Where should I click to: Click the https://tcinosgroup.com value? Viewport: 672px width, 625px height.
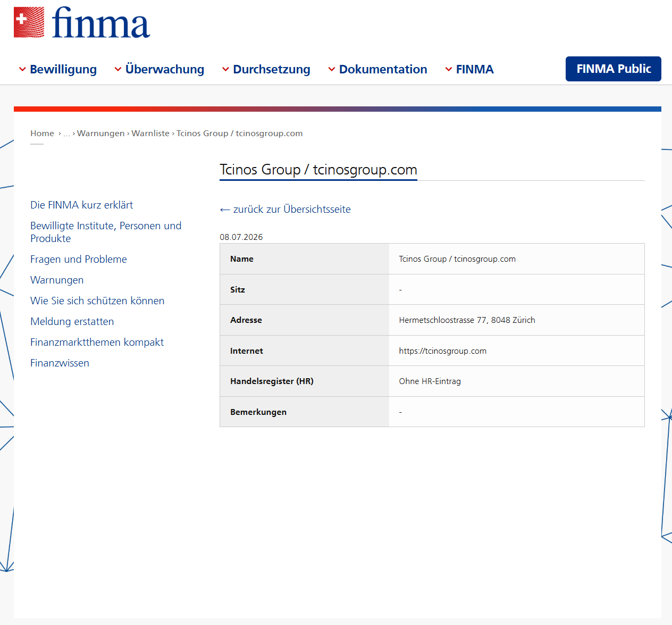tap(442, 351)
